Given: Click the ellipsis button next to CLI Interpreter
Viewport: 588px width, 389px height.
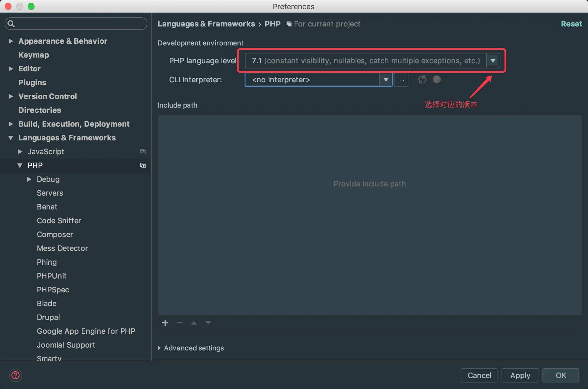Looking at the screenshot, I should (x=401, y=80).
